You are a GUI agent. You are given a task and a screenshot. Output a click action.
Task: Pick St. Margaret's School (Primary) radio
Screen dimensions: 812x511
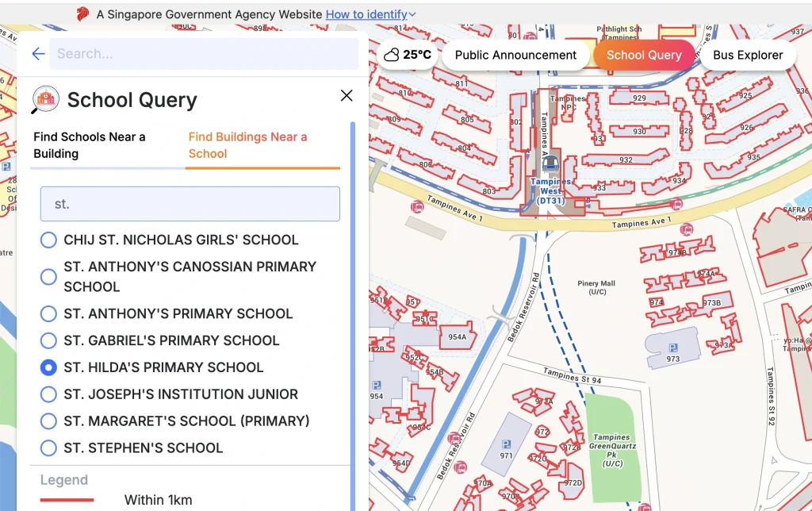click(48, 421)
